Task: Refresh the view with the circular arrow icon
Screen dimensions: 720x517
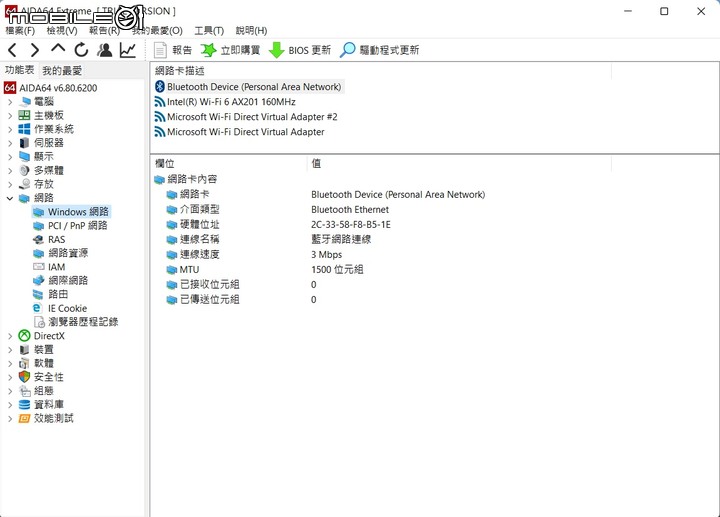Action: [81, 50]
